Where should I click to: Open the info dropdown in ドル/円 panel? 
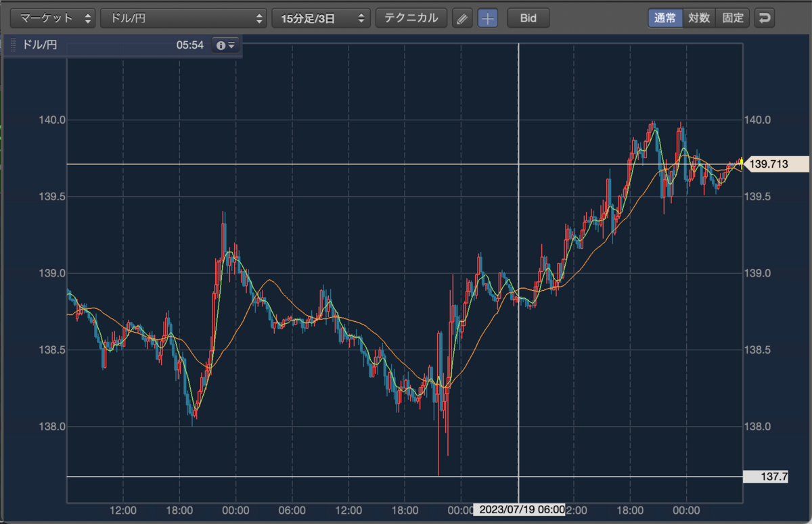tap(225, 45)
